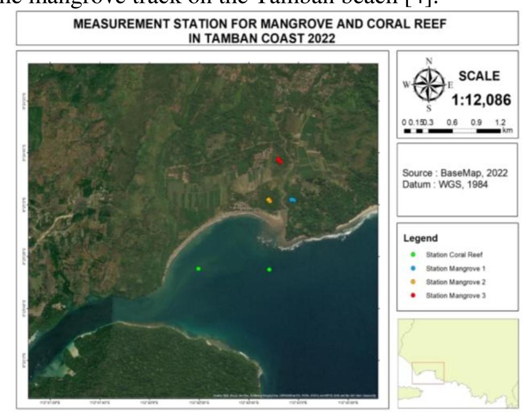Click the '1.2' label on scale bar
This screenshot has height=412, width=532.
click(x=500, y=122)
